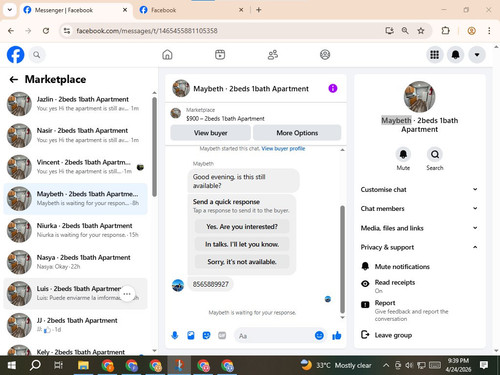Viewport: 500px width, 375px height.
Task: Send a thumbs-up like
Action: [x=337, y=335]
